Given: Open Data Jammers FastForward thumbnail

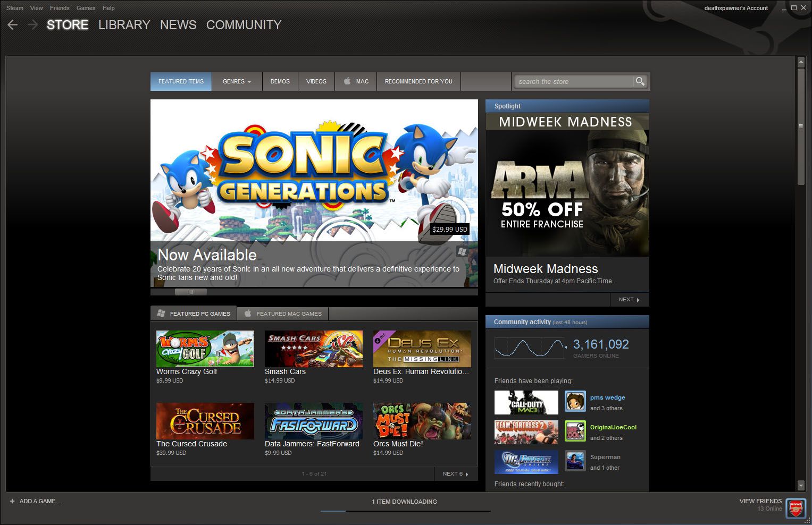Looking at the screenshot, I should 314,421.
